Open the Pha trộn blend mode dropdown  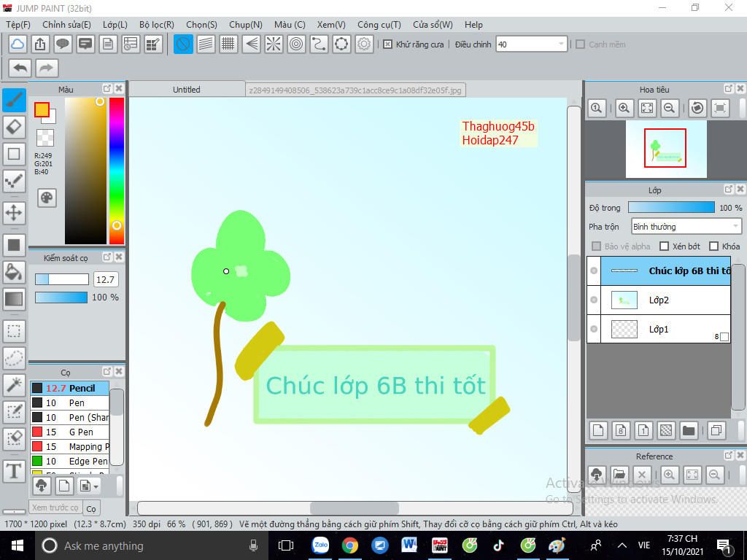686,227
